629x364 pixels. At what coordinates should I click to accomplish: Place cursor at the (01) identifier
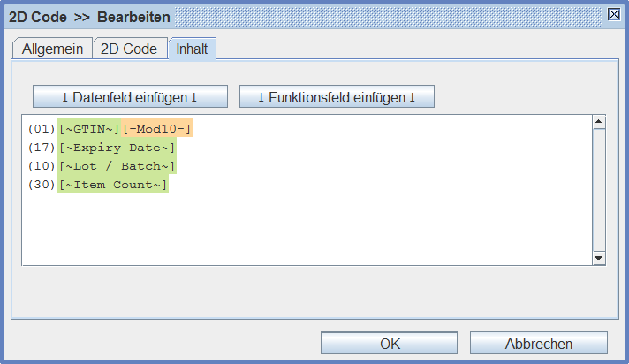42,129
